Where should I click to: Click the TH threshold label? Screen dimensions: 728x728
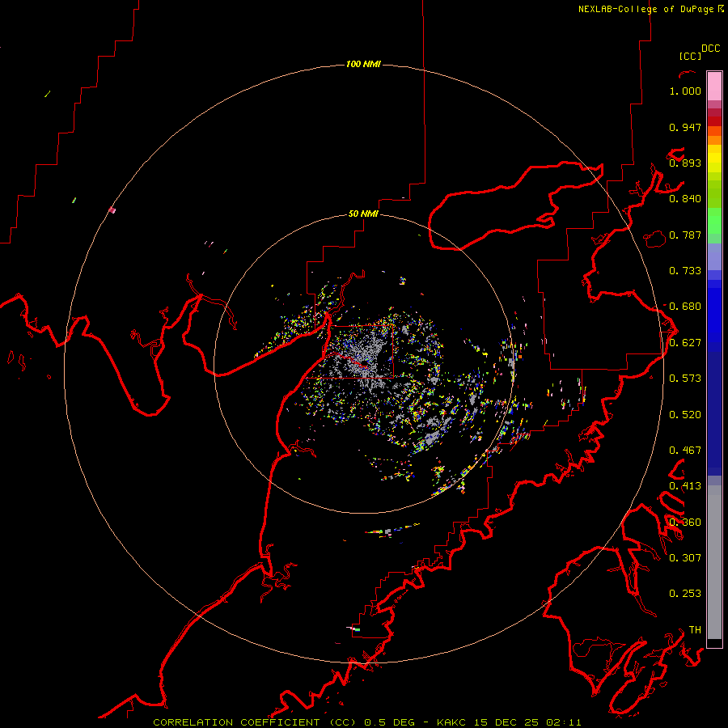coord(695,630)
